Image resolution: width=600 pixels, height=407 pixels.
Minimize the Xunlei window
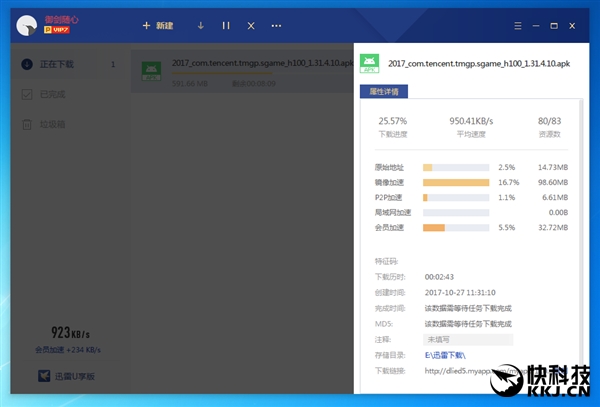point(536,26)
